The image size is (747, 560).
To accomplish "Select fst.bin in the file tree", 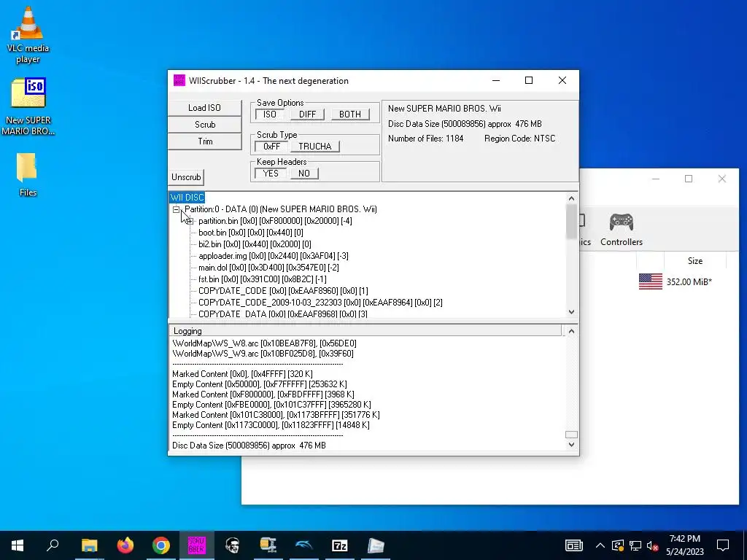I will click(x=263, y=279).
